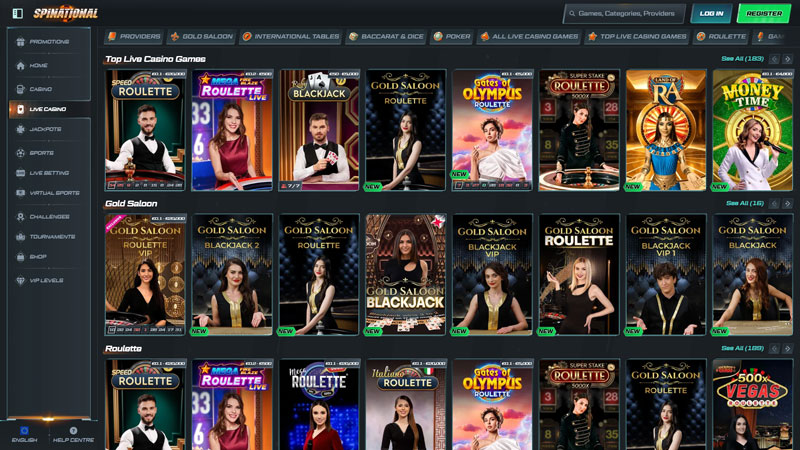Click the Log In button
This screenshot has height=450, width=800.
click(711, 14)
